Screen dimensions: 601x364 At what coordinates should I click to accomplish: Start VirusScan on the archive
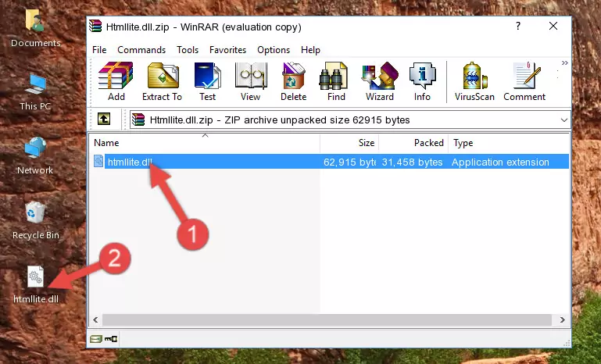[474, 81]
